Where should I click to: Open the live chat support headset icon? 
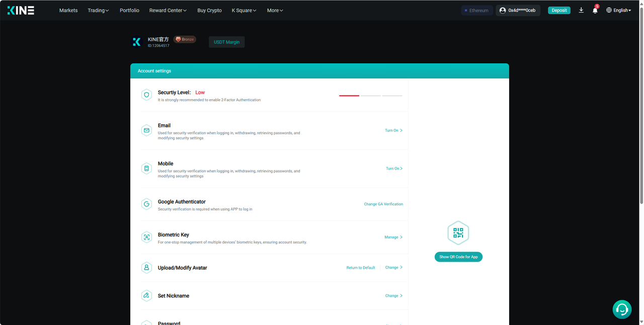tap(622, 309)
